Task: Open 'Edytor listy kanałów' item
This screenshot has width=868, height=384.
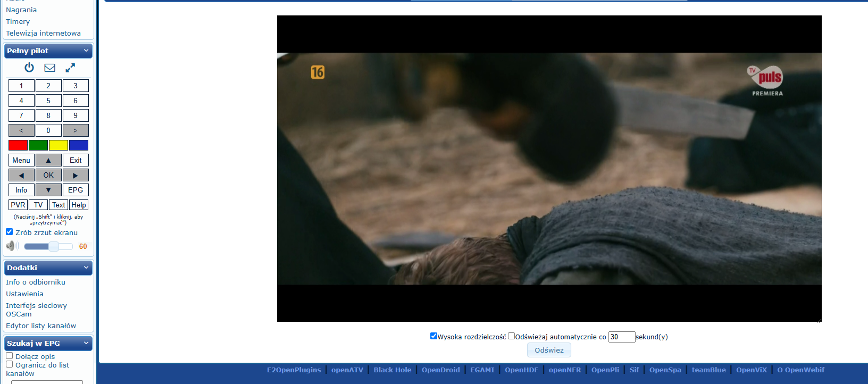Action: [x=41, y=326]
